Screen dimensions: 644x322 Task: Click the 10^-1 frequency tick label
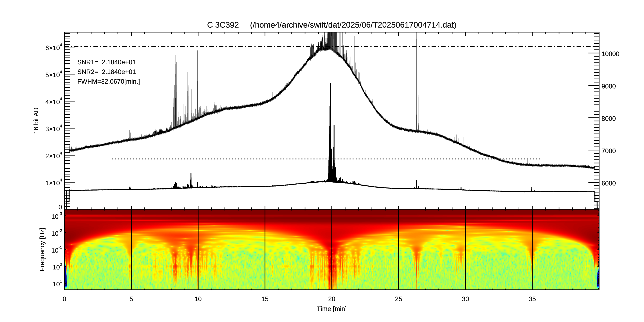(57, 250)
